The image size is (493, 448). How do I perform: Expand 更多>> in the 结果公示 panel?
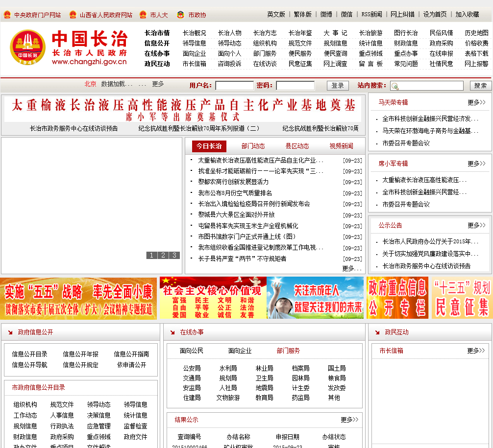[x=349, y=420]
